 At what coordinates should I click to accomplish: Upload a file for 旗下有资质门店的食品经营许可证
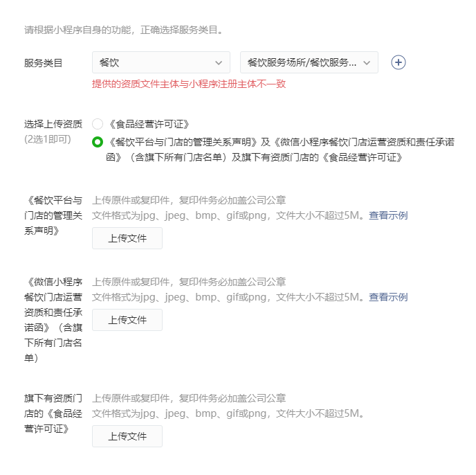pyautogui.click(x=127, y=436)
